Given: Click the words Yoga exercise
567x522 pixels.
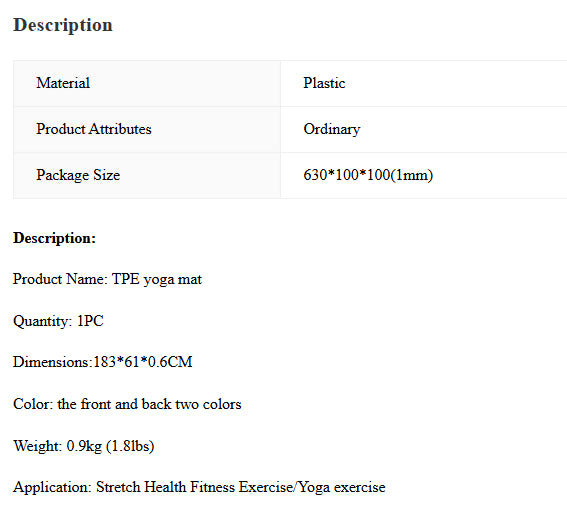Looking at the screenshot, I should click(342, 487).
